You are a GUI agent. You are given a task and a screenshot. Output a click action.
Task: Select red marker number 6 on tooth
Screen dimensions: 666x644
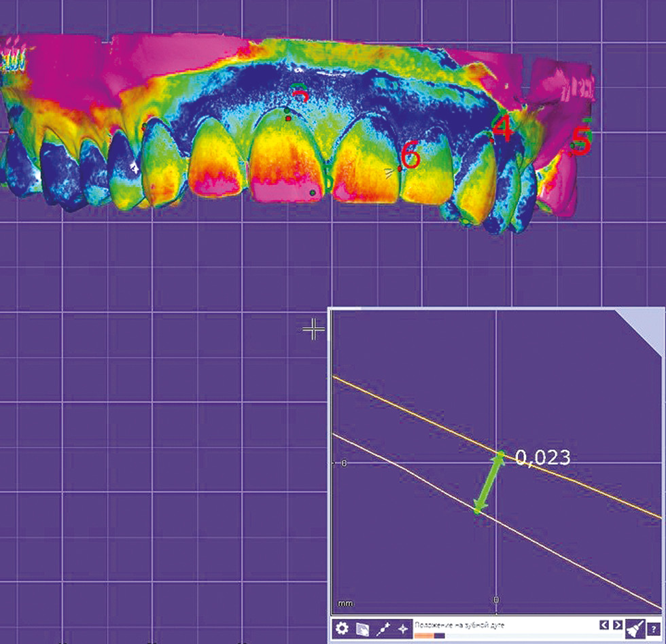click(x=410, y=156)
